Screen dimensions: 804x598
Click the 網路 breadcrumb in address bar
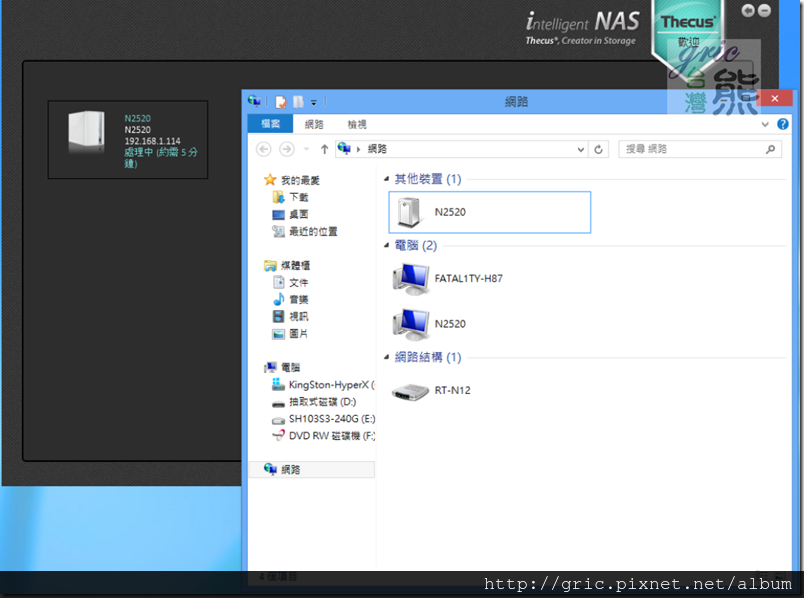pos(377,149)
